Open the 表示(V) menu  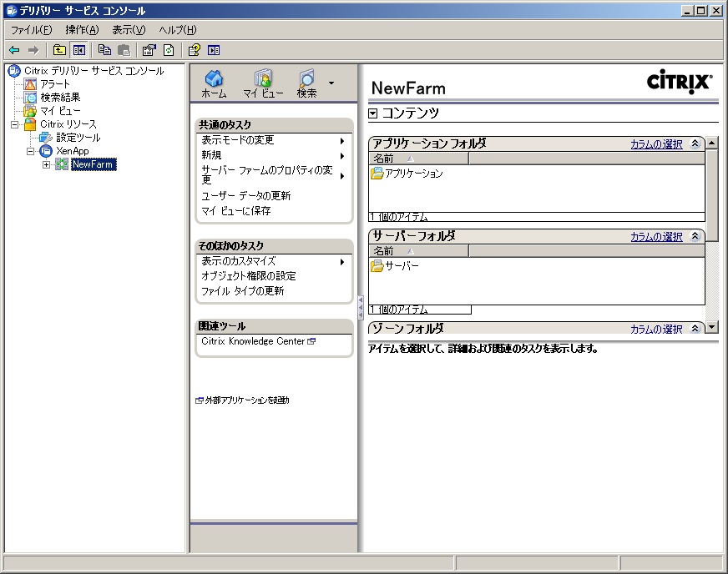[129, 30]
